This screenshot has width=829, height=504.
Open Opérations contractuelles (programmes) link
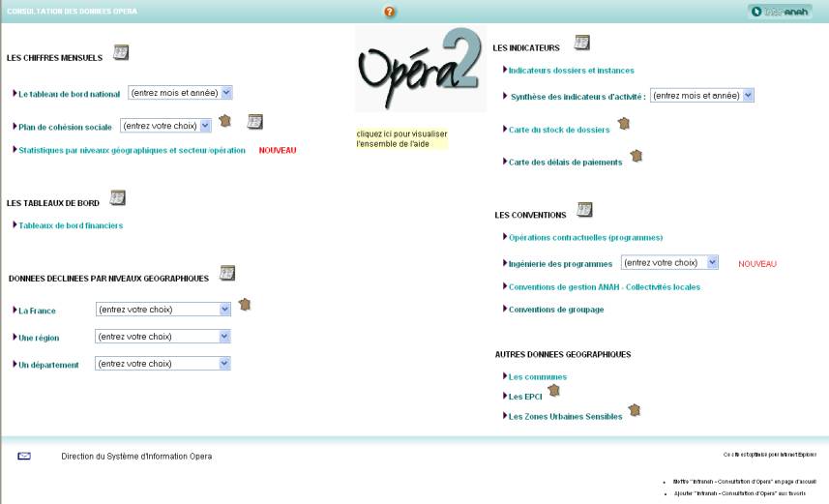[x=586, y=237]
